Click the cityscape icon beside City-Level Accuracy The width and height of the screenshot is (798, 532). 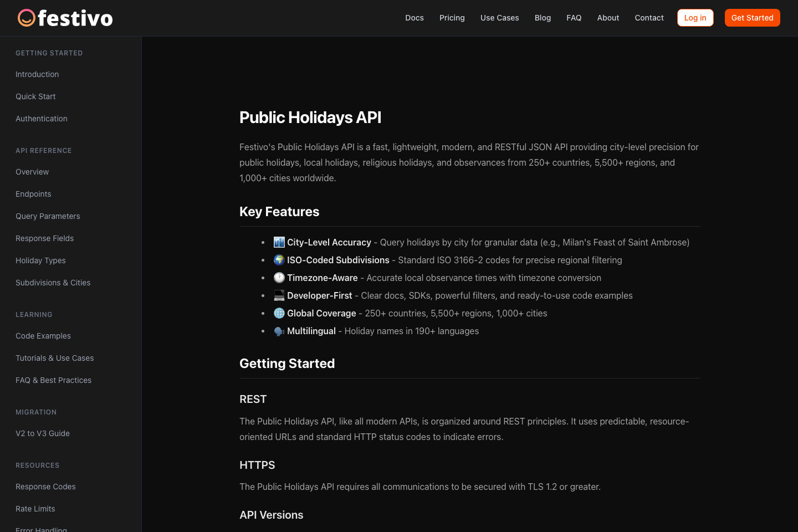(x=279, y=242)
